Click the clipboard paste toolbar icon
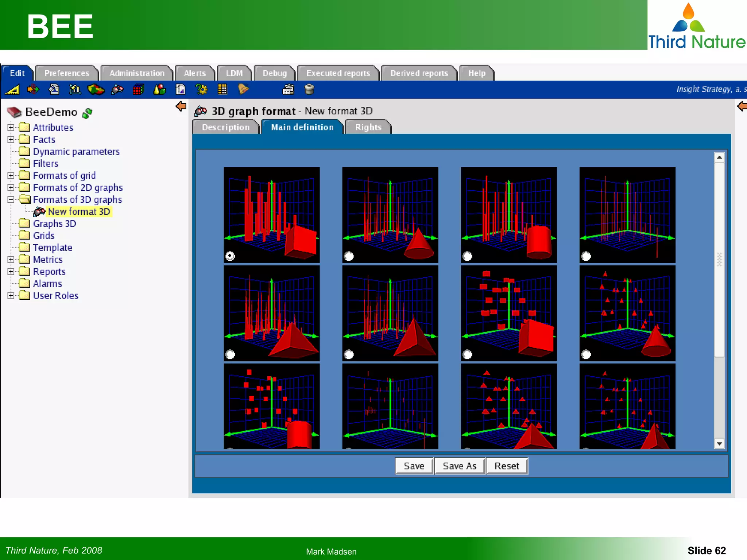 click(288, 89)
